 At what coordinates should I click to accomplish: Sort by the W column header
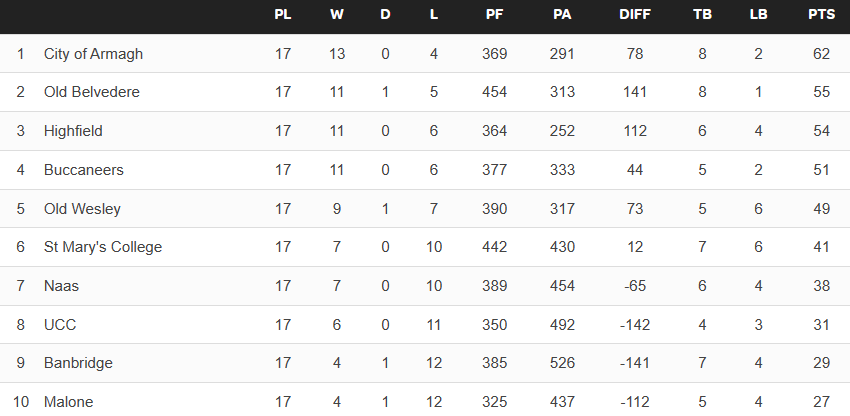click(x=337, y=15)
